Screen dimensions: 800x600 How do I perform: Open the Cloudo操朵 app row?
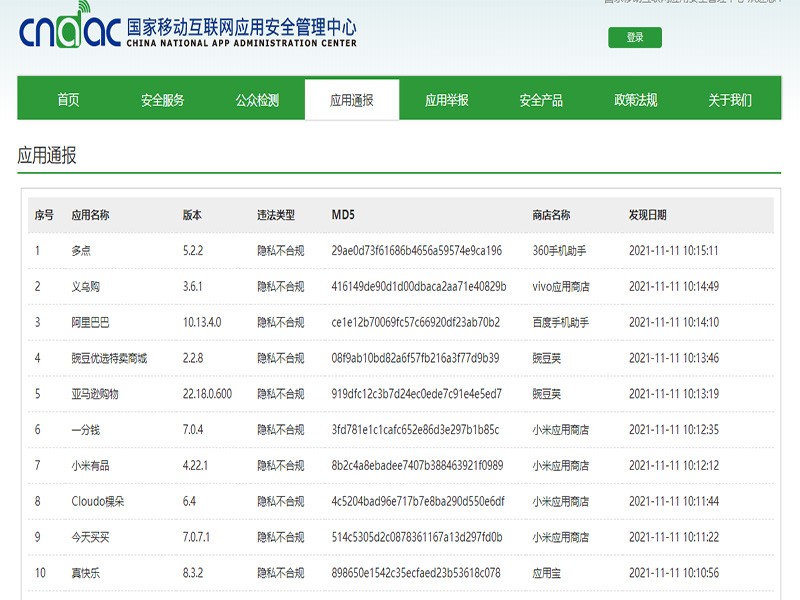[x=97, y=502]
